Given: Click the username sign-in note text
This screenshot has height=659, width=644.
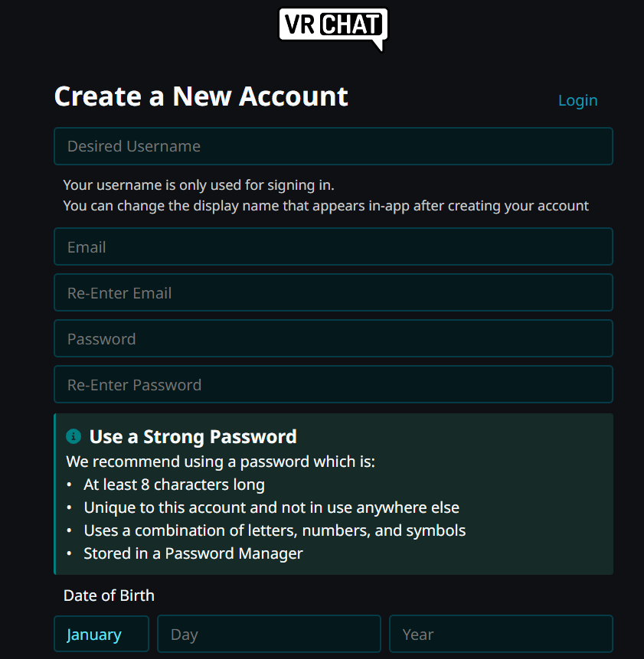Looking at the screenshot, I should coord(199,184).
